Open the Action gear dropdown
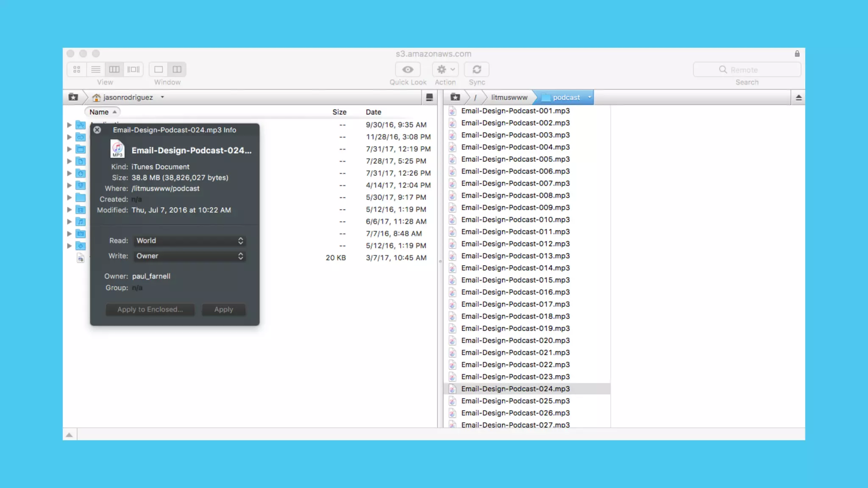 click(445, 69)
